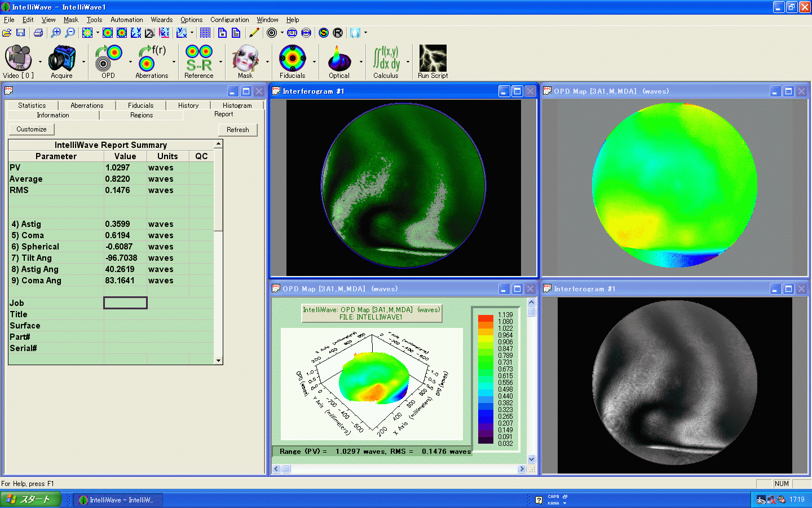Image resolution: width=812 pixels, height=508 pixels.
Task: Click the system tray clock 17:19
Action: point(797,500)
